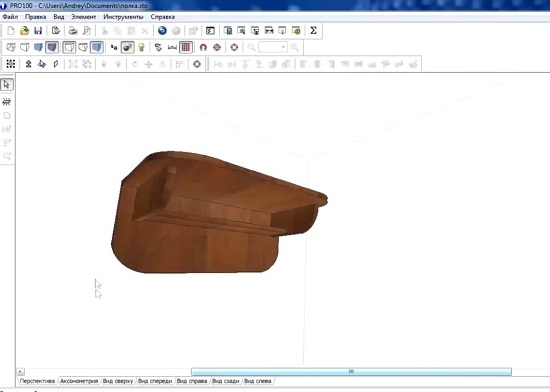
Task: Click the printer icon to print
Action: click(x=73, y=31)
